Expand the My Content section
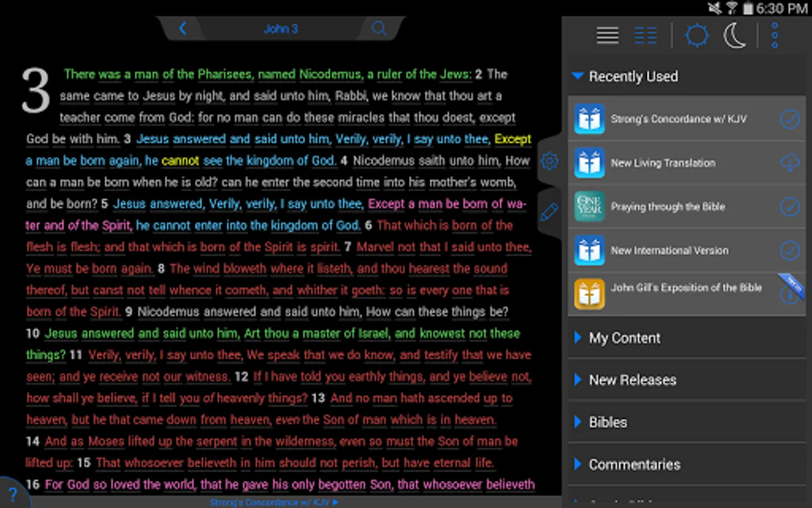Screen dimensions: 812x508 coord(687,338)
